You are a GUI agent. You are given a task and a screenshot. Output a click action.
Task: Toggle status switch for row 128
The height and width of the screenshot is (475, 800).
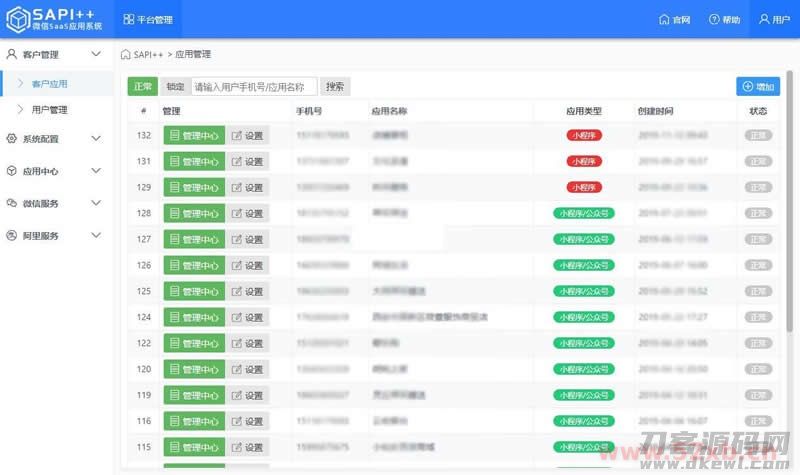pyautogui.click(x=758, y=213)
